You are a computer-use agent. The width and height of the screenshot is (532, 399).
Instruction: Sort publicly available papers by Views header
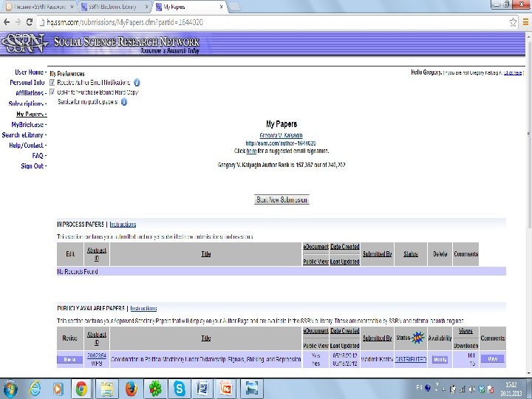click(x=465, y=331)
